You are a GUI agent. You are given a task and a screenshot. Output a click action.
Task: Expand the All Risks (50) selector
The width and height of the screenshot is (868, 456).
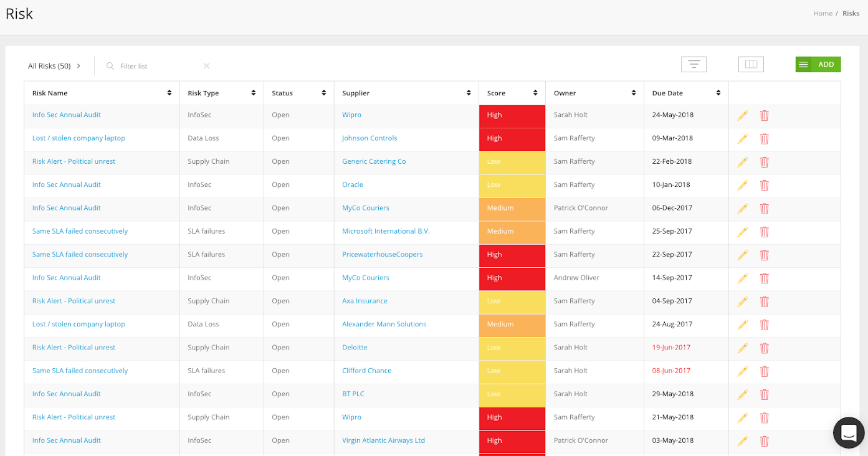pos(54,66)
